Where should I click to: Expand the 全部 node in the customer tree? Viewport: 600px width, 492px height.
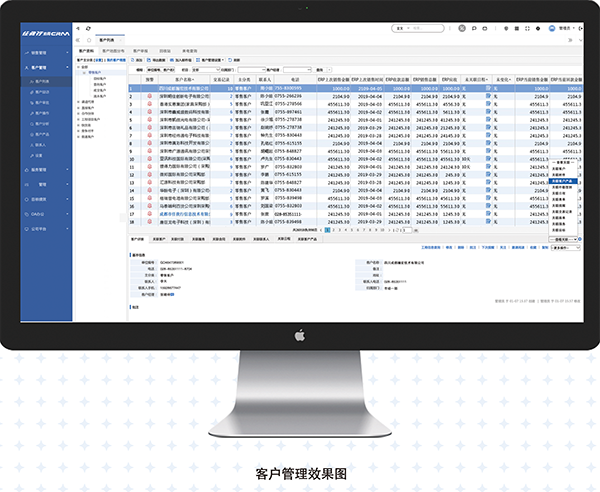click(80, 68)
